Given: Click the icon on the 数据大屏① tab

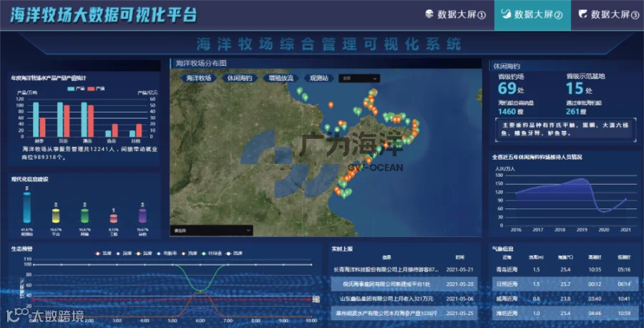Looking at the screenshot, I should point(429,14).
